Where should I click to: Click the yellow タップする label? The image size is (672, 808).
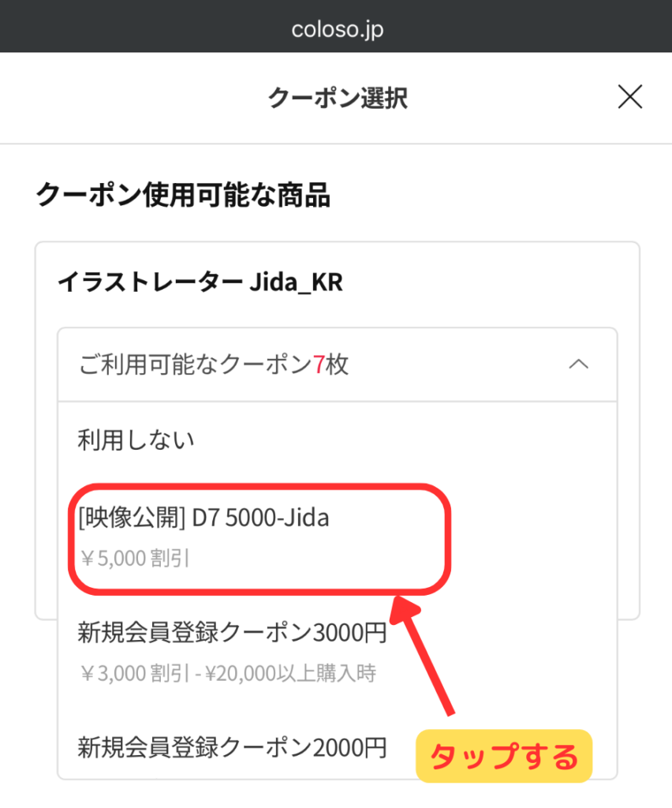point(503,756)
